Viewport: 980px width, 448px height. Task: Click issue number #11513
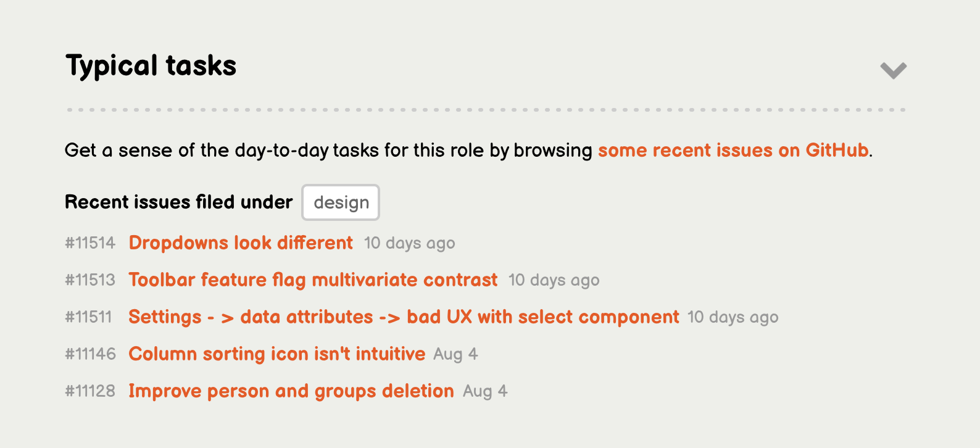click(x=90, y=280)
